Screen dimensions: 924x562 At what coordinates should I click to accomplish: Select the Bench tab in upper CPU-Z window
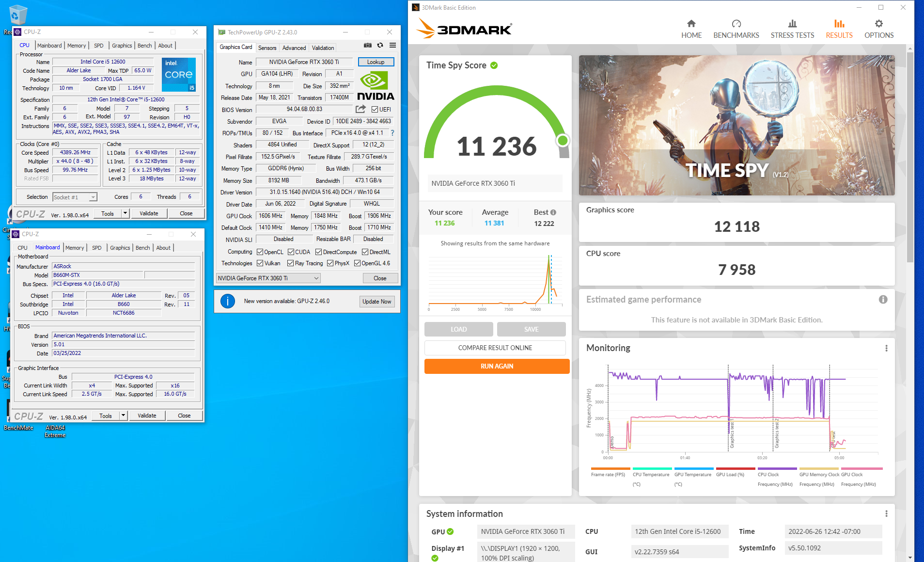coord(144,46)
